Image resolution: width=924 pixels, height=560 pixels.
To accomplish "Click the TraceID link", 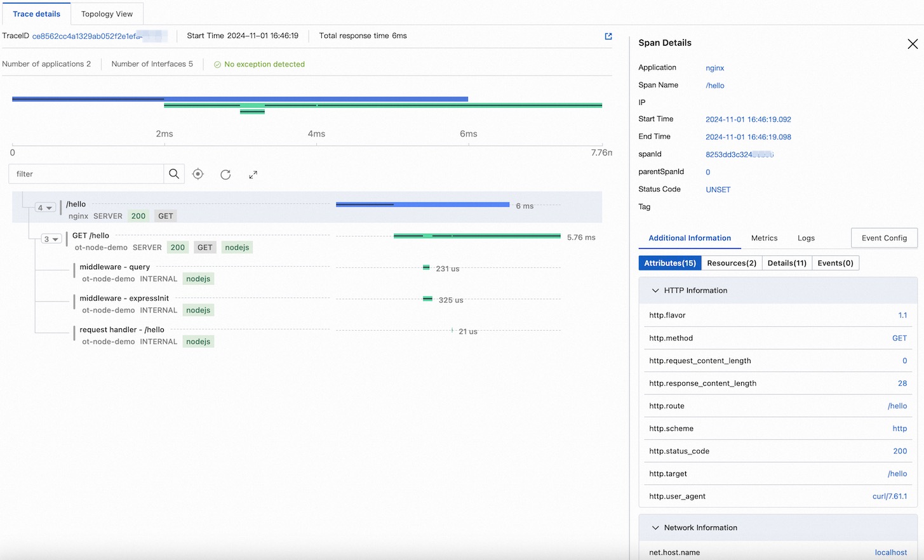I will point(87,36).
